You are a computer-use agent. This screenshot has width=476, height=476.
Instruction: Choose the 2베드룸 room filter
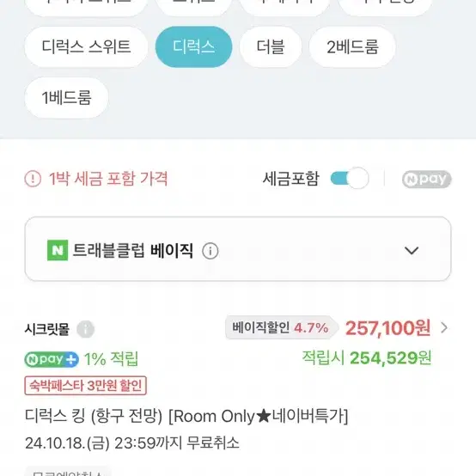point(352,46)
